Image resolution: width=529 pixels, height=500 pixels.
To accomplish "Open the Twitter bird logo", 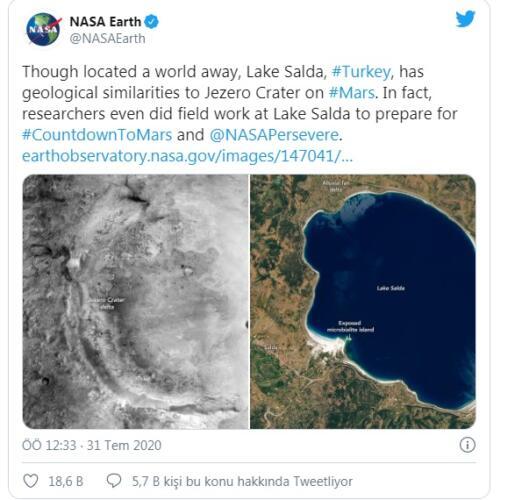I will click(465, 19).
